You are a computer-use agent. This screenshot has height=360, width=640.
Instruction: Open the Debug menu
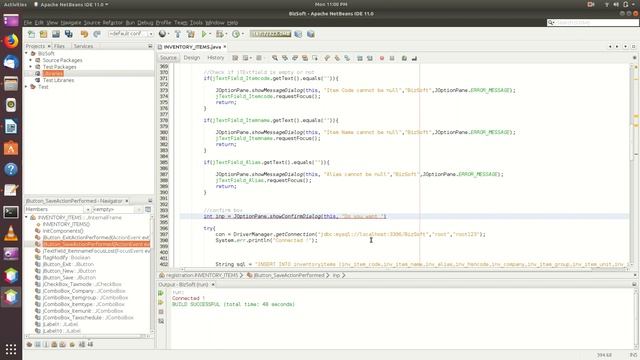(x=145, y=22)
